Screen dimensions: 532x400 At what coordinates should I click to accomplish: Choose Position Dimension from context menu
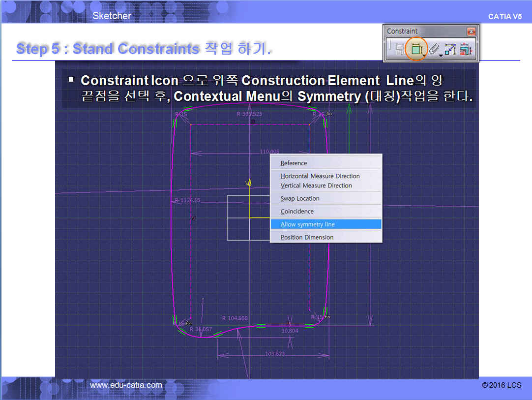coord(307,237)
